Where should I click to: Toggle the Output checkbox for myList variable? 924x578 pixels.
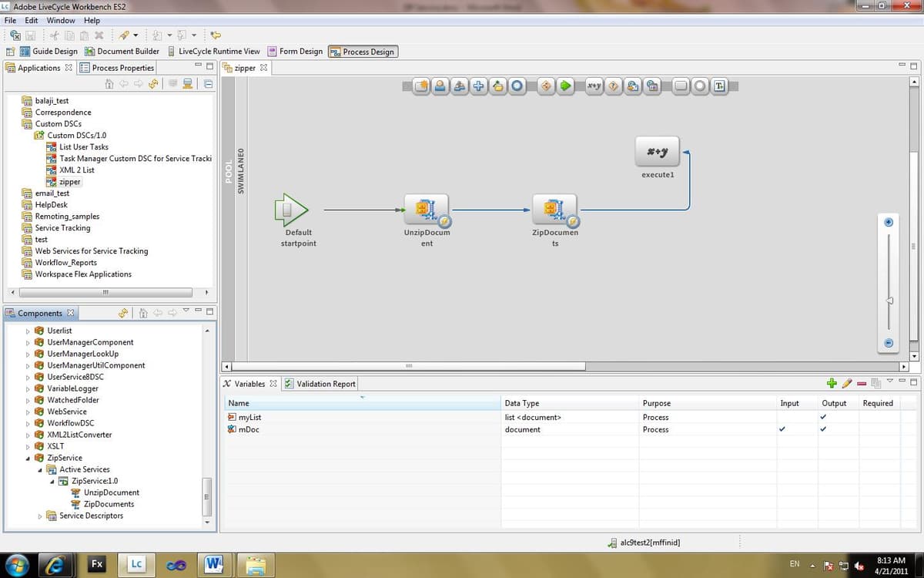tap(822, 417)
